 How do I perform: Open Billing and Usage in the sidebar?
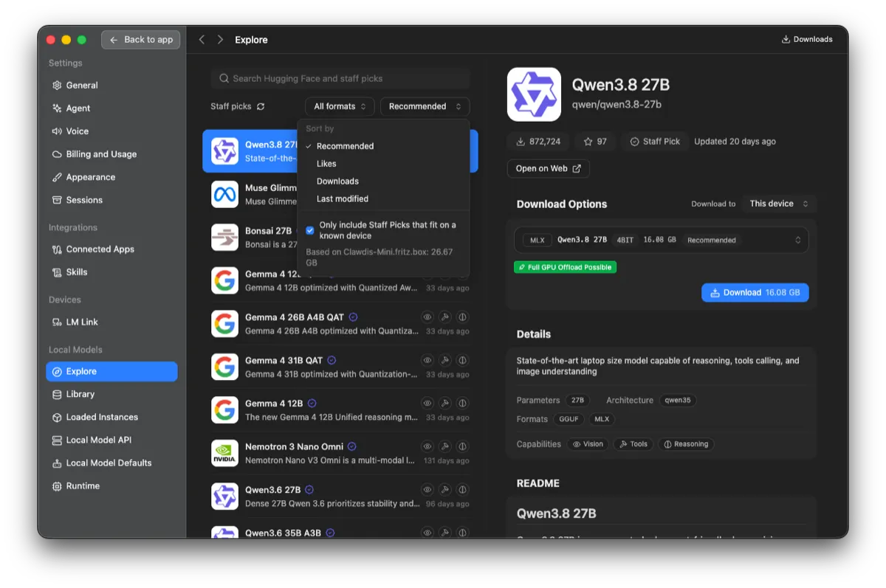[111, 154]
